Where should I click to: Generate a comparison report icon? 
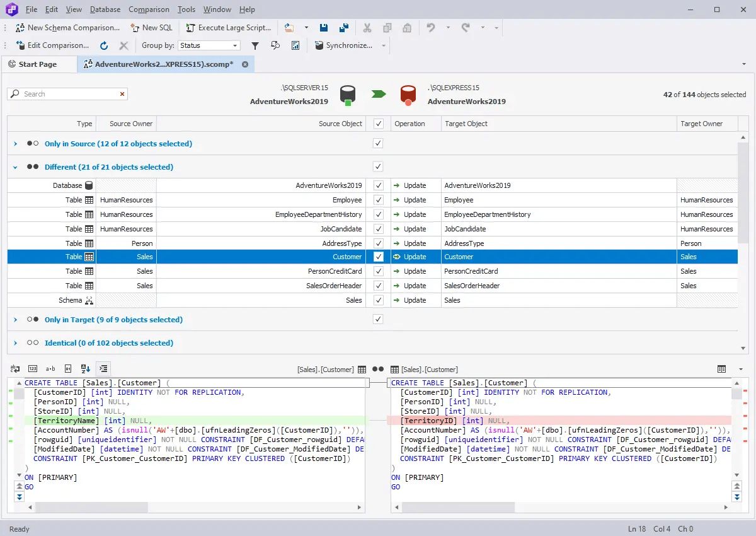295,45
